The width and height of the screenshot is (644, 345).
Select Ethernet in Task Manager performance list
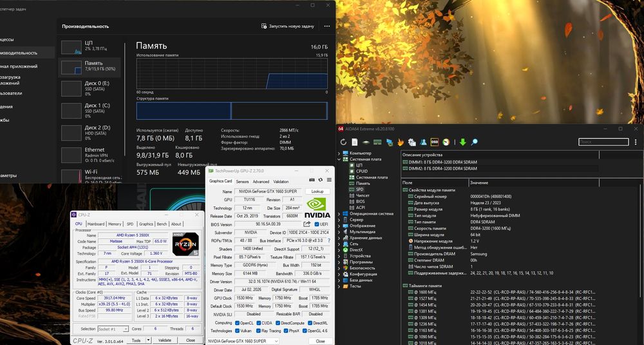click(90, 155)
